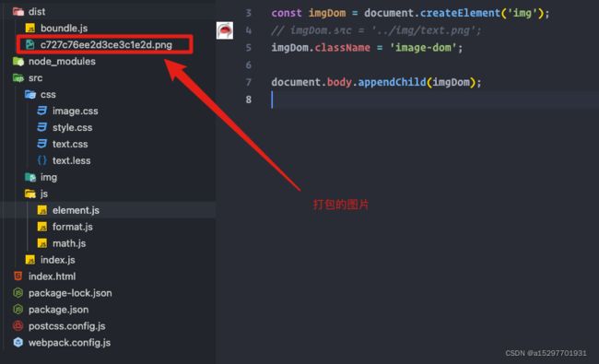The height and width of the screenshot is (364, 599).
Task: Open text.less file
Action: pos(72,160)
